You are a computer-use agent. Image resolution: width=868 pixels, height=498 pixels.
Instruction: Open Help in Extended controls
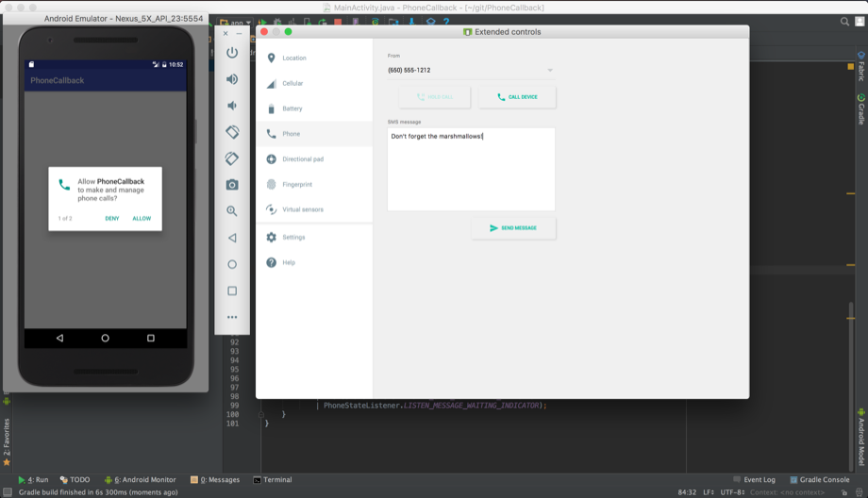coord(314,263)
